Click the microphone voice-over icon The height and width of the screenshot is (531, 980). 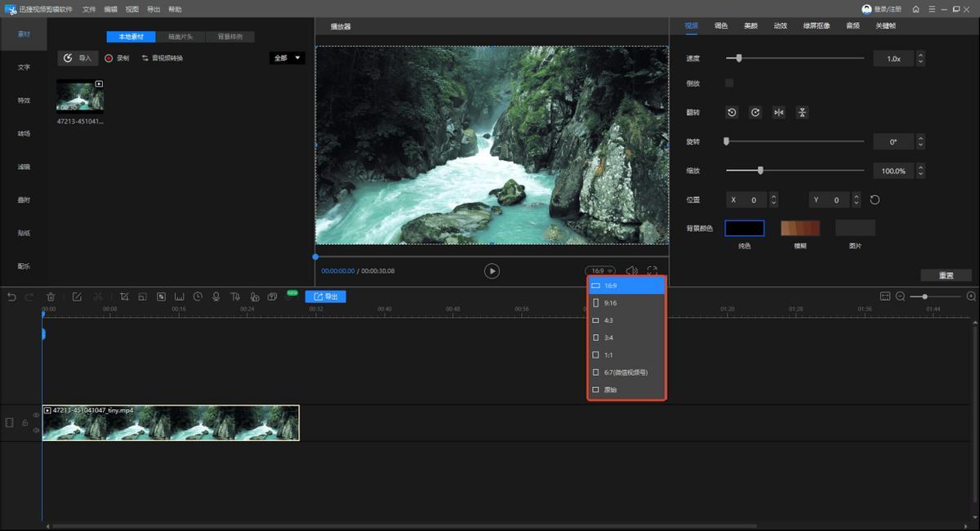(216, 297)
